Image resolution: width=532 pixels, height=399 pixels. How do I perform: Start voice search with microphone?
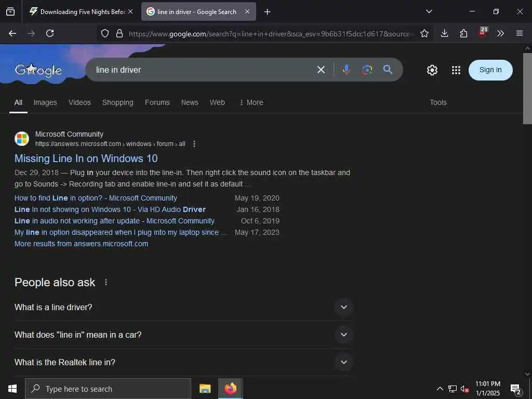[347, 70]
